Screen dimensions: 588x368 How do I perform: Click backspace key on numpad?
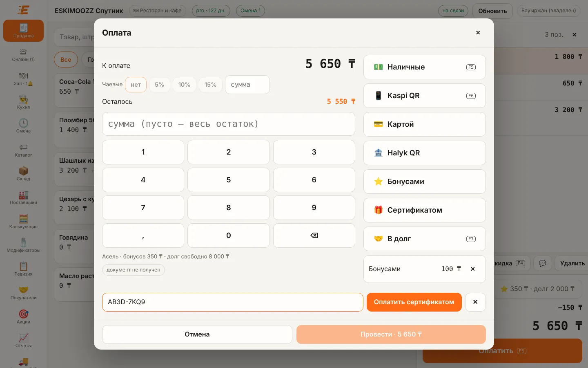coord(314,236)
